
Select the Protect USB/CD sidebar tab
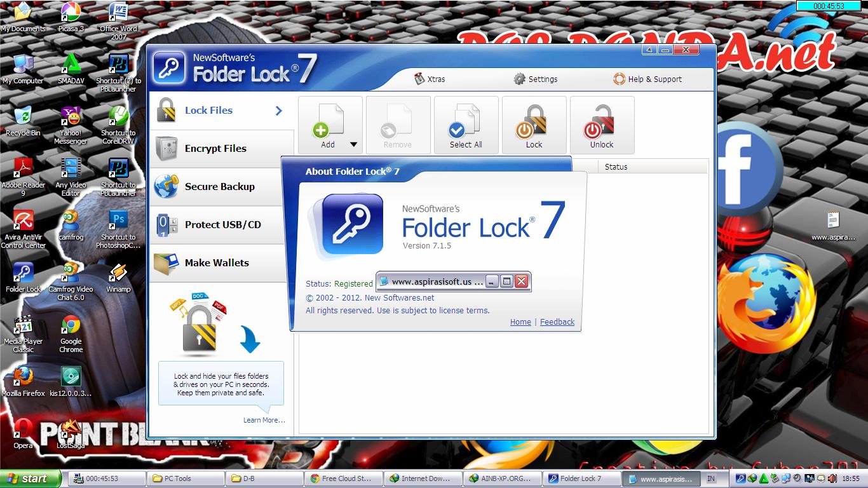(x=221, y=225)
